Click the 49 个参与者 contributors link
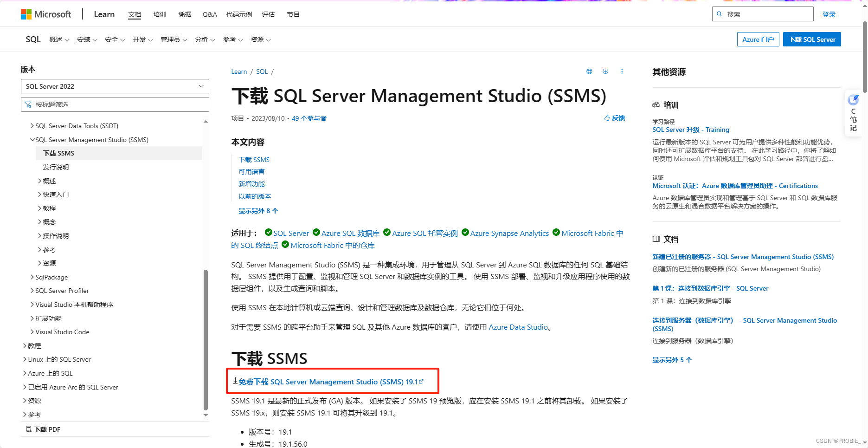 [309, 118]
